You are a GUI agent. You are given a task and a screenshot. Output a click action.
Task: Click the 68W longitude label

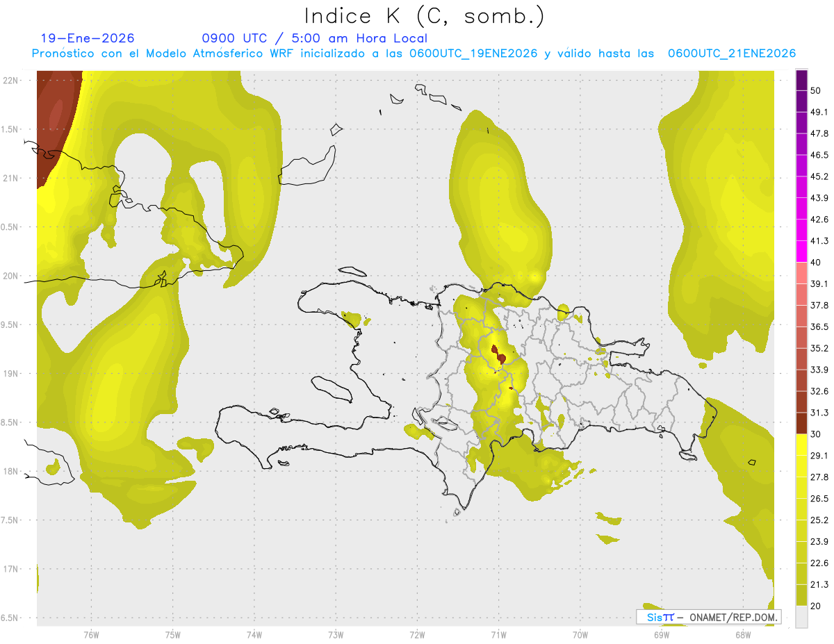pyautogui.click(x=743, y=635)
